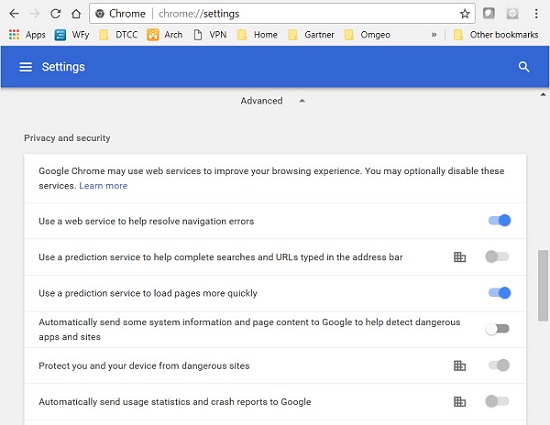Search settings with the magnifier icon
The width and height of the screenshot is (550, 425).
[x=524, y=67]
